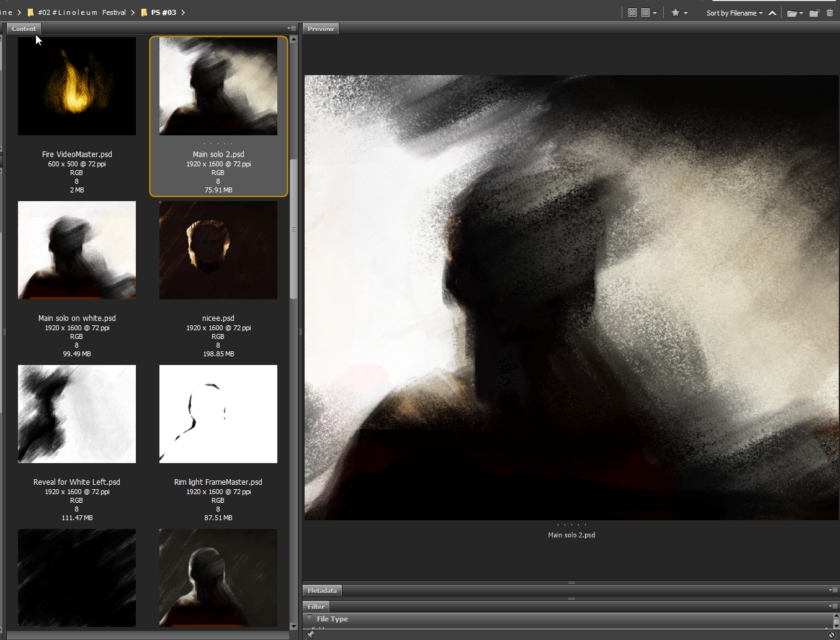Click the Content panel scrollbar thumb
840x640 pixels.
coord(293,229)
